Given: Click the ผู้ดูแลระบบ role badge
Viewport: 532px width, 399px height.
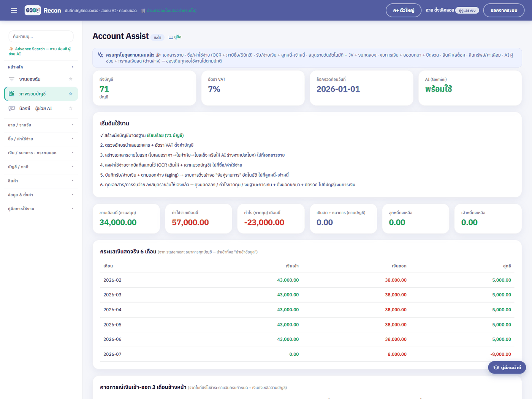Looking at the screenshot, I should point(467,10).
